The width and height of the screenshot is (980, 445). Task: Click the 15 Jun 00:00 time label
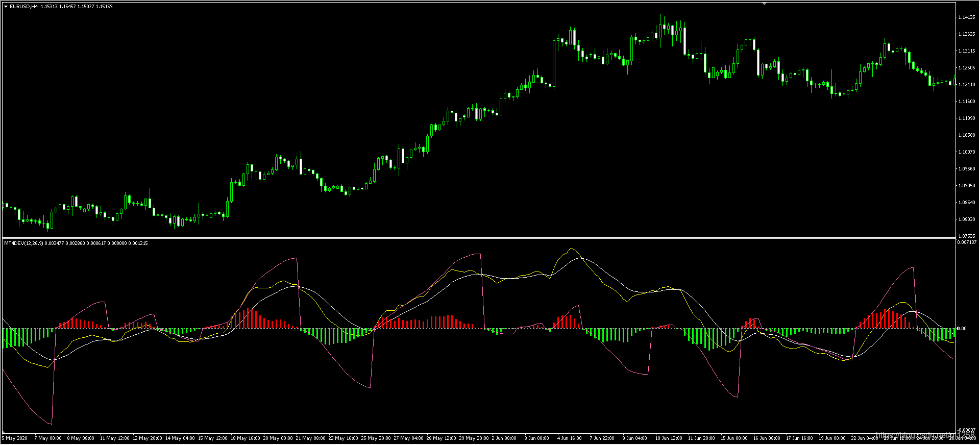click(x=734, y=438)
